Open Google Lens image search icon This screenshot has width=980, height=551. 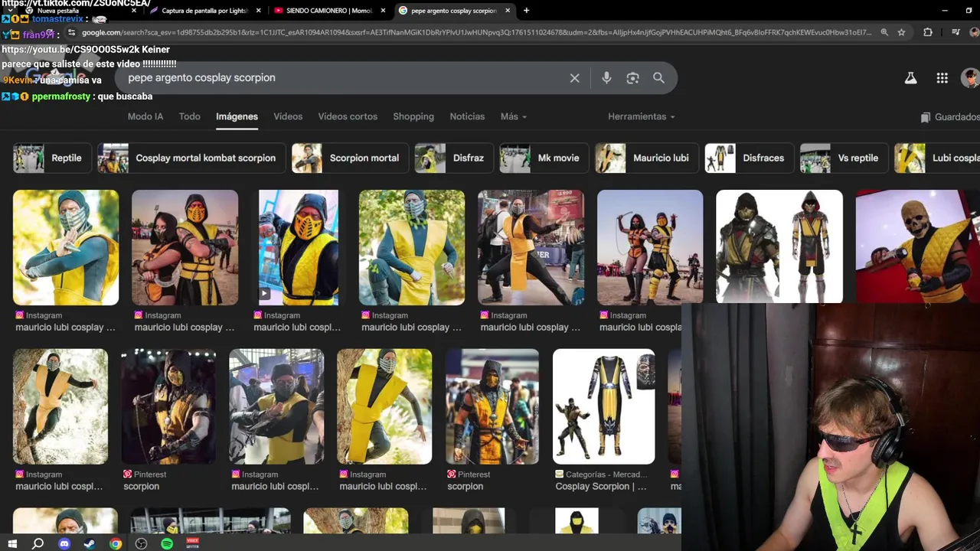[632, 78]
